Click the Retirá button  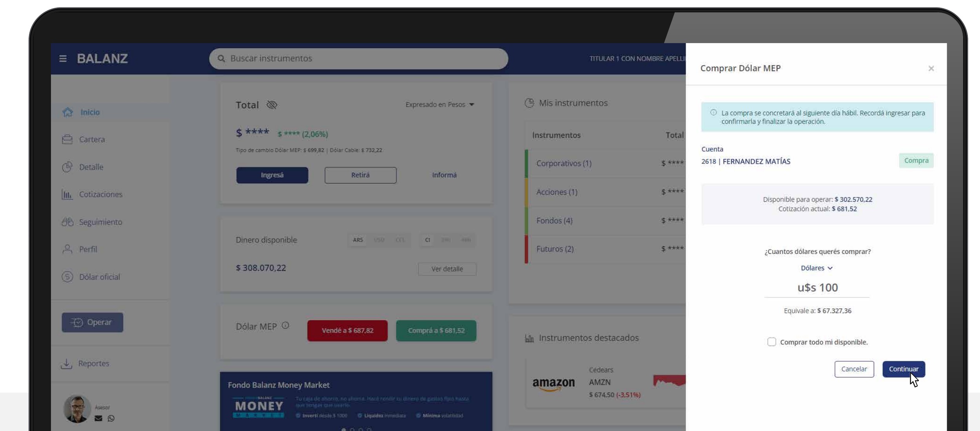(360, 175)
